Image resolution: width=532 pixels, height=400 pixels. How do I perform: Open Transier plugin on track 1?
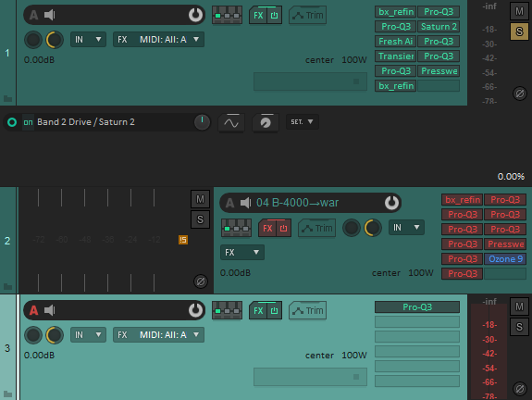coord(396,56)
